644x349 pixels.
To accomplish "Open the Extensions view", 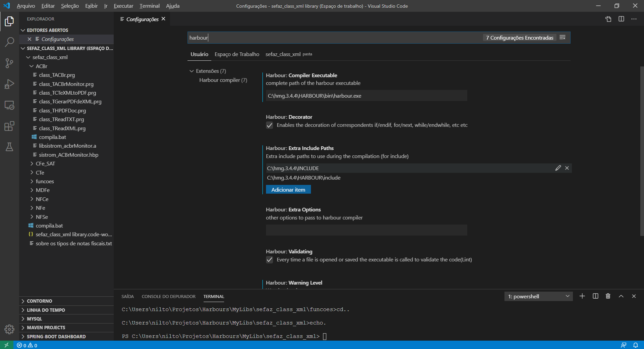I will [x=9, y=126].
